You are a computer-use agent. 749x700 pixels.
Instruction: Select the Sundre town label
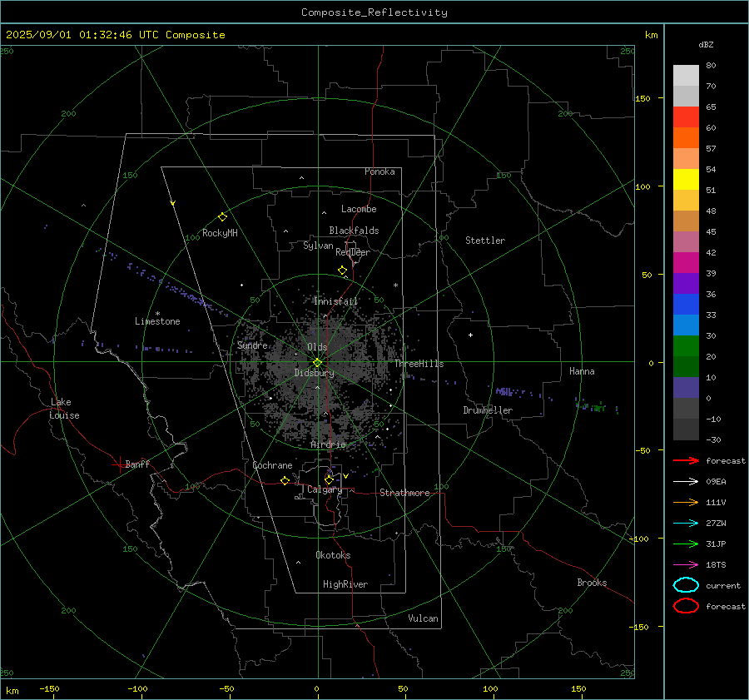252,345
